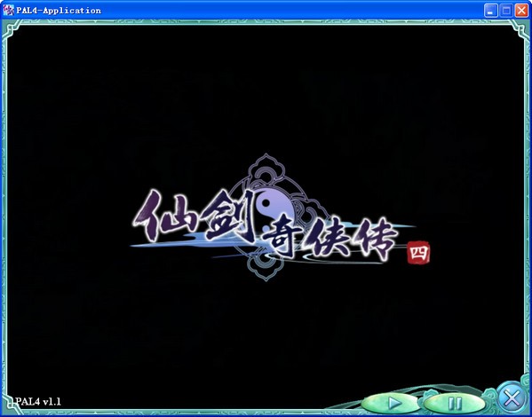
Task: Close the window using the red title bar X
Action: 522,11
